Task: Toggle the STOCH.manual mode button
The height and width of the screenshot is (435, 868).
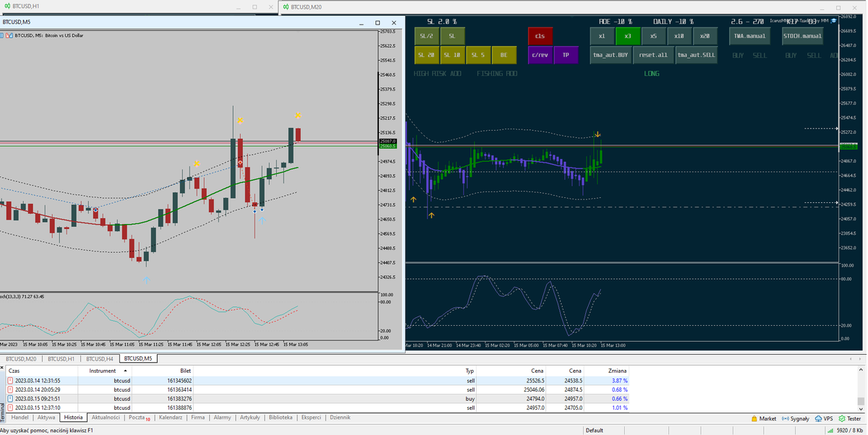Action: [x=803, y=35]
